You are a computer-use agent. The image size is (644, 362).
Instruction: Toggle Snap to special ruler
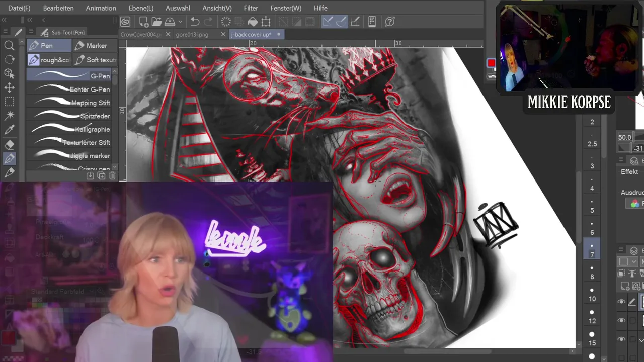[x=341, y=22]
